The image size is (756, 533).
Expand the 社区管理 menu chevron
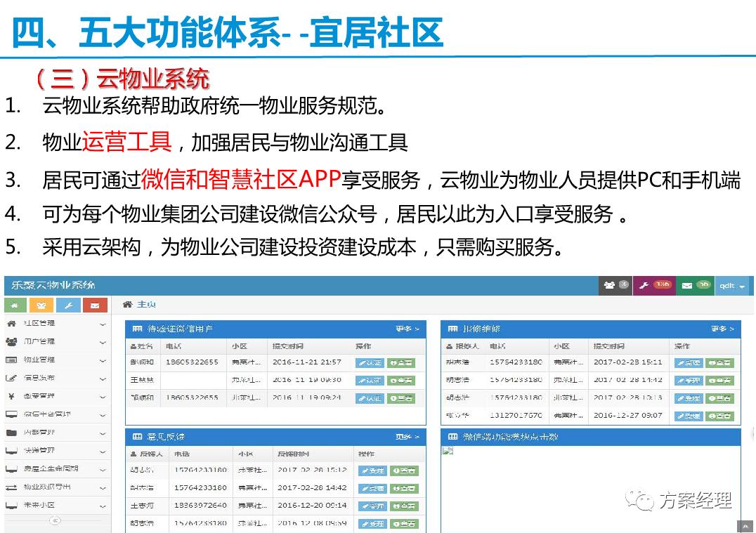tap(102, 322)
